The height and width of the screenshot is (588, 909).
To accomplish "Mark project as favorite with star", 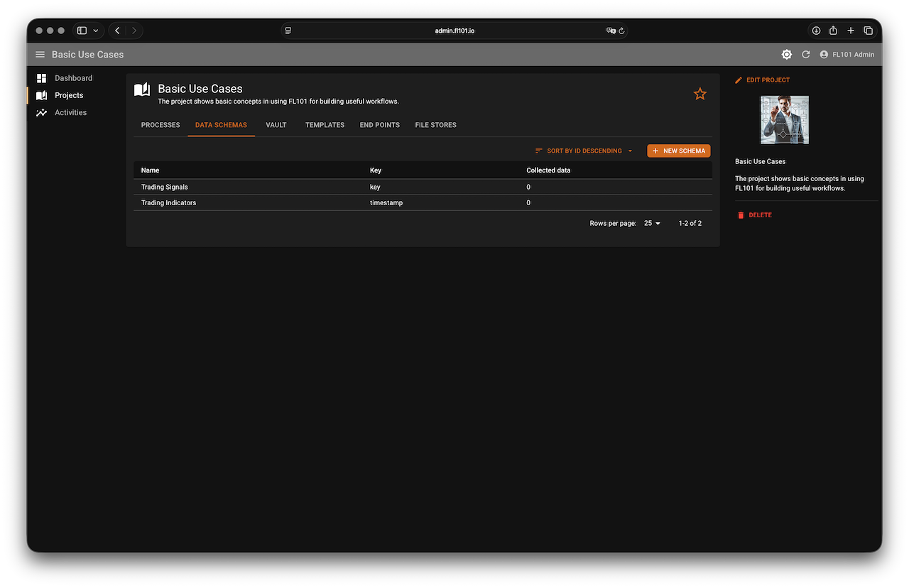I will (700, 94).
